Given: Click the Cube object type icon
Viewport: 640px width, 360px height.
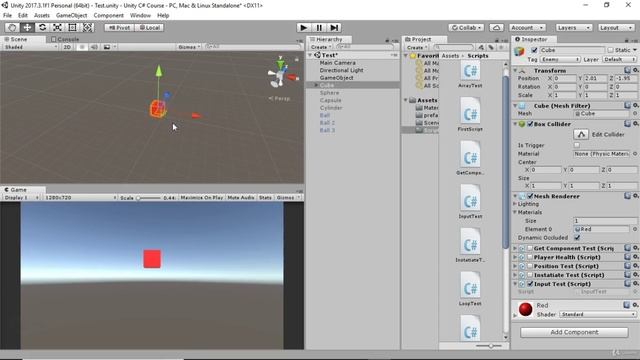Looking at the screenshot, I should coord(519,52).
